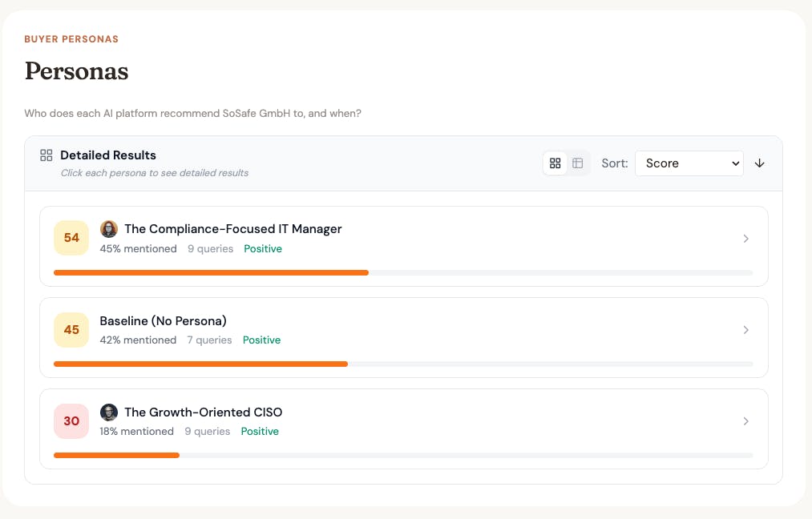Image resolution: width=812 pixels, height=519 pixels.
Task: Expand the Compliance-Focused IT Manager chevron
Action: (745, 239)
